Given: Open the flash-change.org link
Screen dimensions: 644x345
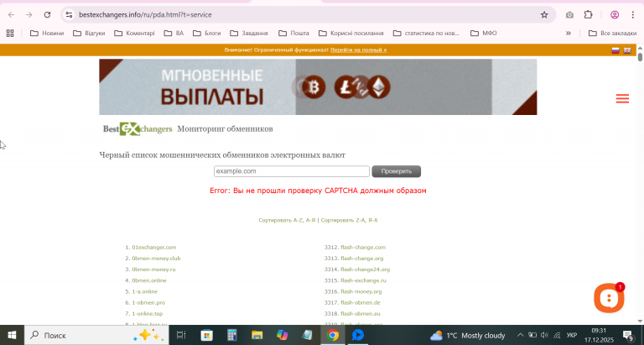Looking at the screenshot, I should (362, 259).
